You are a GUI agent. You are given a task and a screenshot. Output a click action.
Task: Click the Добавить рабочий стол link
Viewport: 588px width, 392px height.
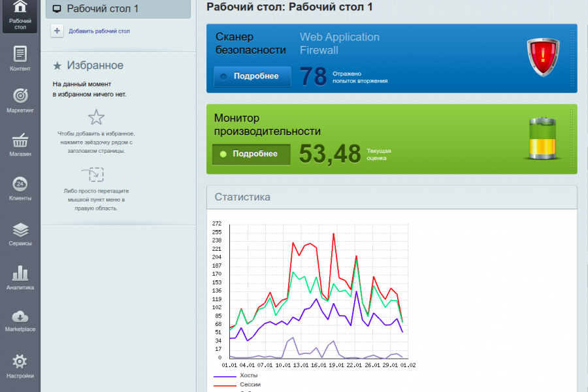(99, 31)
